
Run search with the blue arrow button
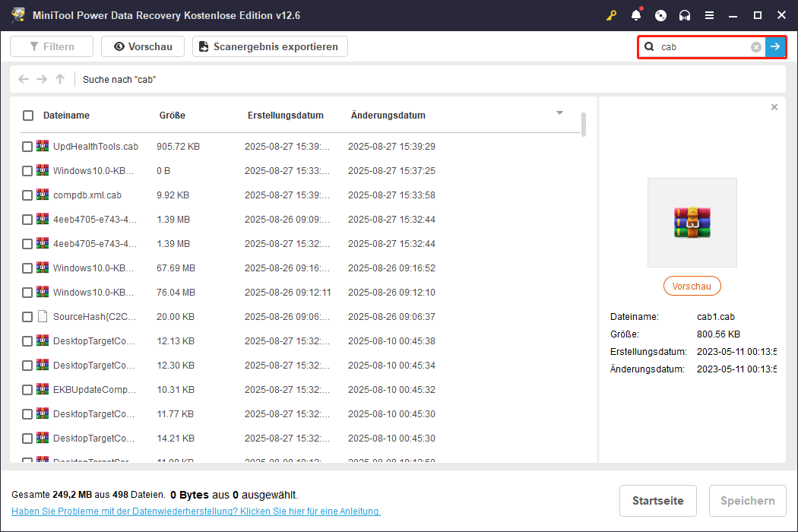point(775,47)
